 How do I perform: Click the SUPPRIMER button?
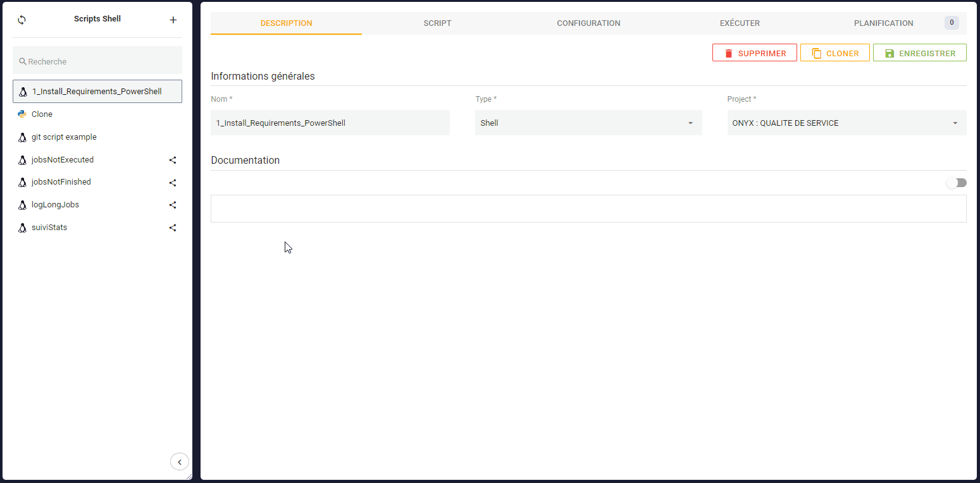pyautogui.click(x=755, y=53)
